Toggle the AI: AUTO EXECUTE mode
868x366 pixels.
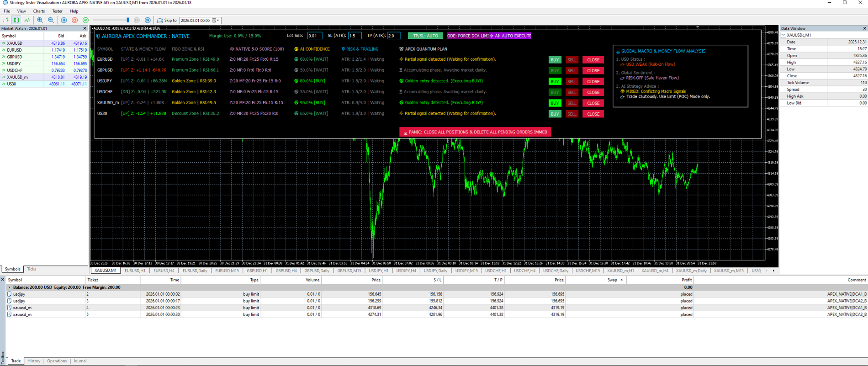click(510, 36)
